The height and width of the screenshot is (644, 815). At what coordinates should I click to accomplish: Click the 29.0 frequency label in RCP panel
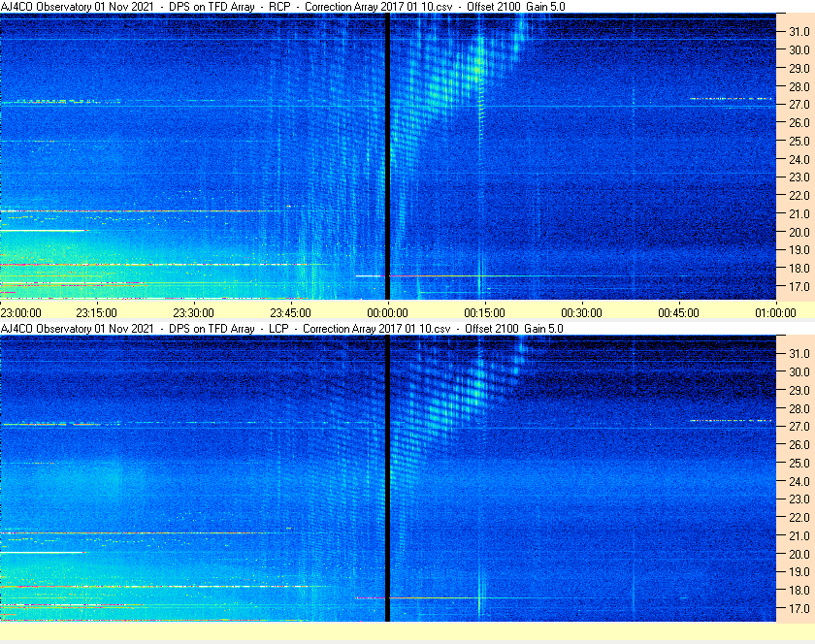[799, 68]
